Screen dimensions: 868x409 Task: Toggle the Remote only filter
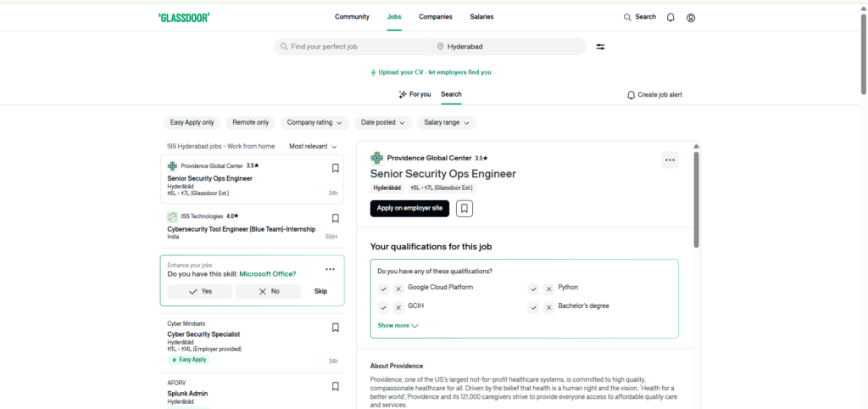click(251, 122)
